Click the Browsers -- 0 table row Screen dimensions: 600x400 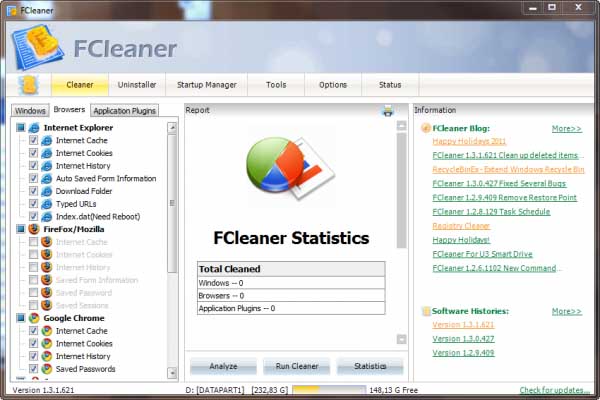click(x=291, y=296)
